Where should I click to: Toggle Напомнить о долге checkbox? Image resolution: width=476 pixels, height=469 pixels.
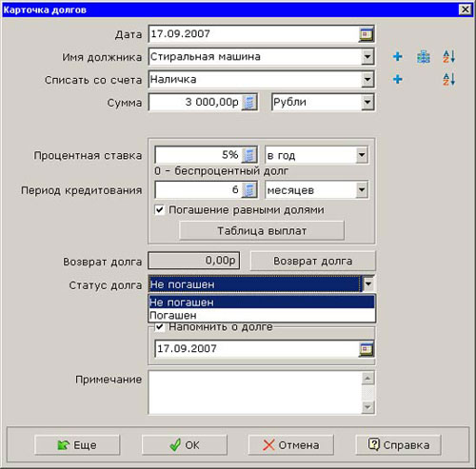tap(160, 327)
